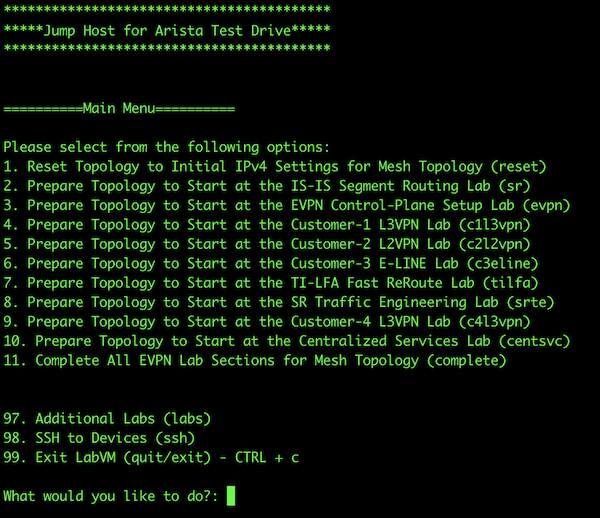Choose SSH to Devices option 98

[x=98, y=438]
